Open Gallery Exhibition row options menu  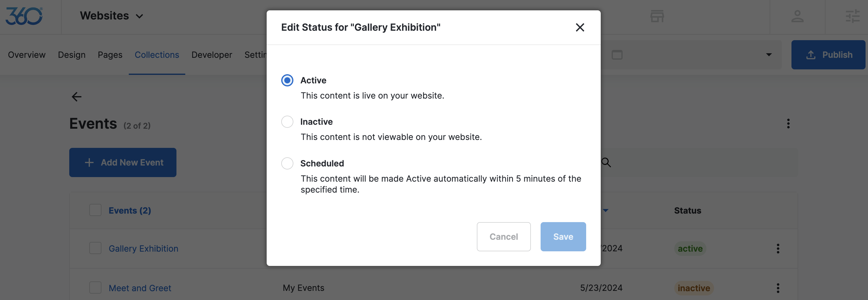pos(778,248)
